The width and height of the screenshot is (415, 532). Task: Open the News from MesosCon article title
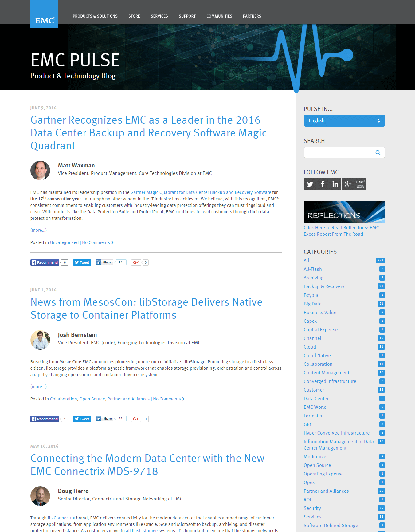coord(147,309)
